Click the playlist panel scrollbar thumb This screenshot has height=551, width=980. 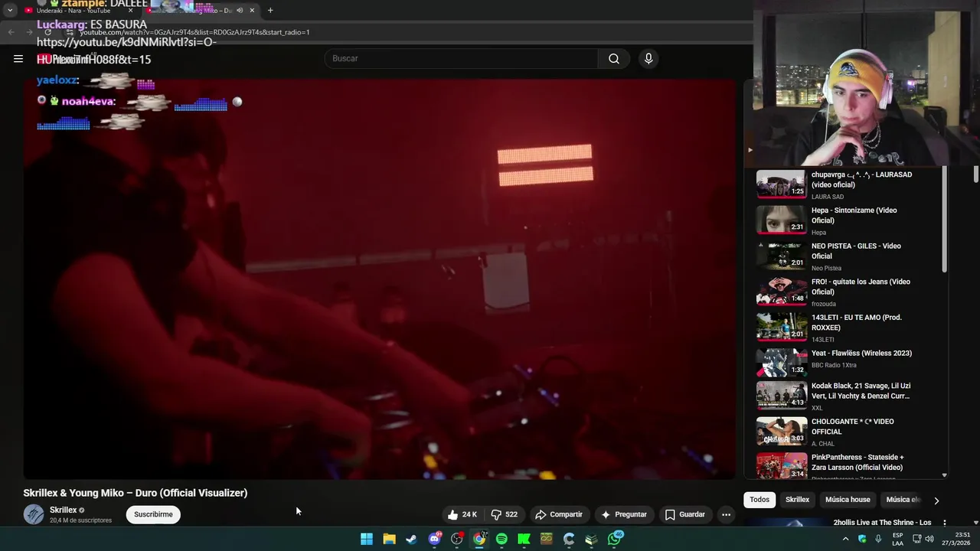pyautogui.click(x=944, y=220)
